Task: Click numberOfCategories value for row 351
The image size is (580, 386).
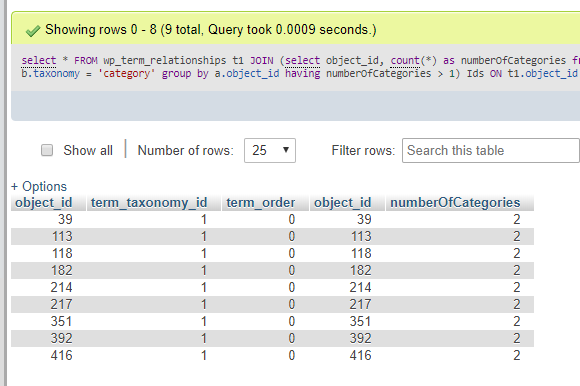Action: coord(517,322)
